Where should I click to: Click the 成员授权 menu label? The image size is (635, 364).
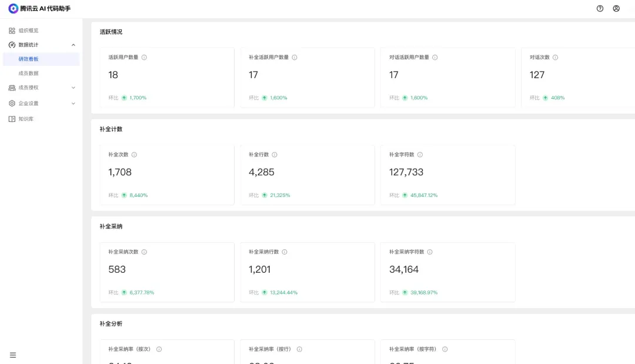coord(28,88)
